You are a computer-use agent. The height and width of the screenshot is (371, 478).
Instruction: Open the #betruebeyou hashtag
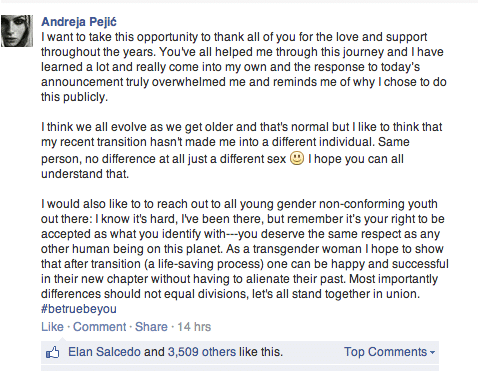(79, 309)
